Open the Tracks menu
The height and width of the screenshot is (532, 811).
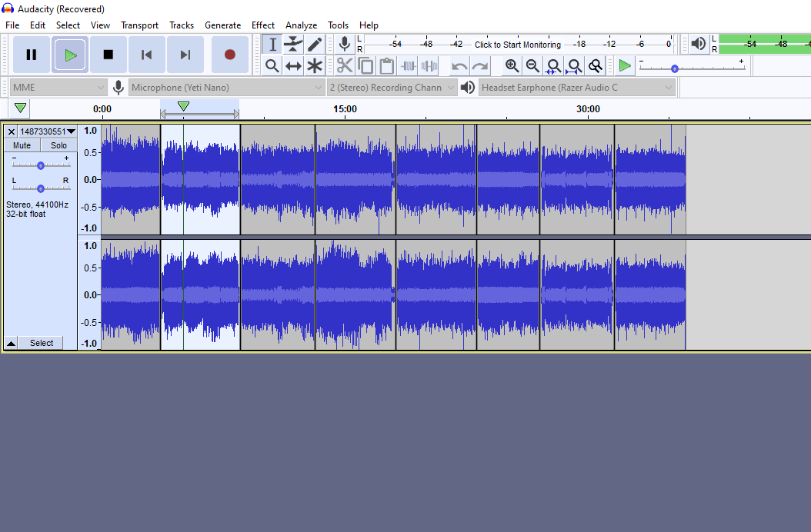click(x=182, y=25)
